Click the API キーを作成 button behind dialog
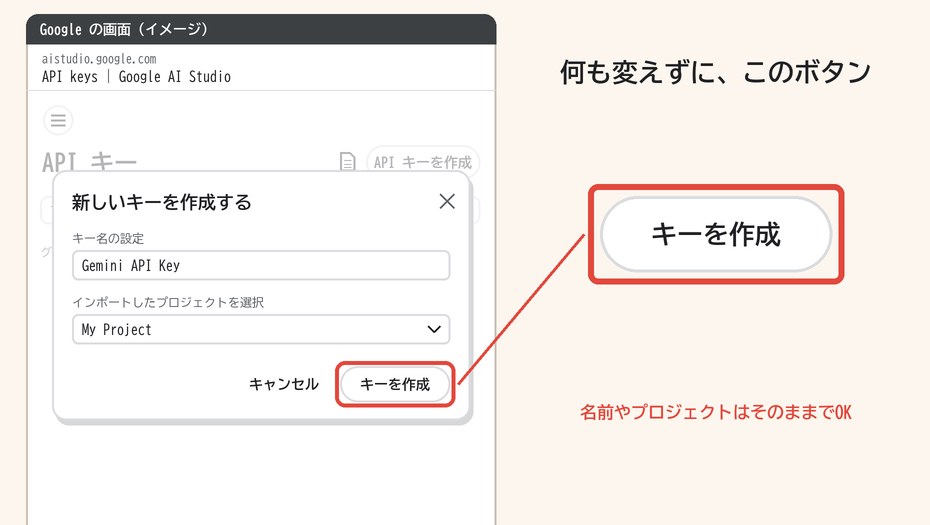 point(423,162)
